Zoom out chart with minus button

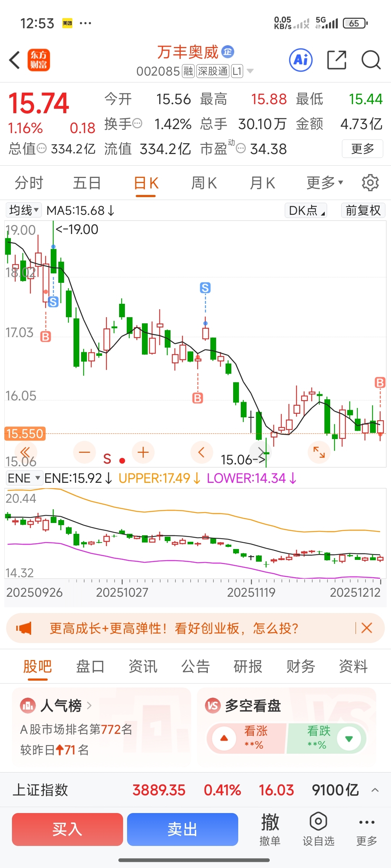coord(84,452)
